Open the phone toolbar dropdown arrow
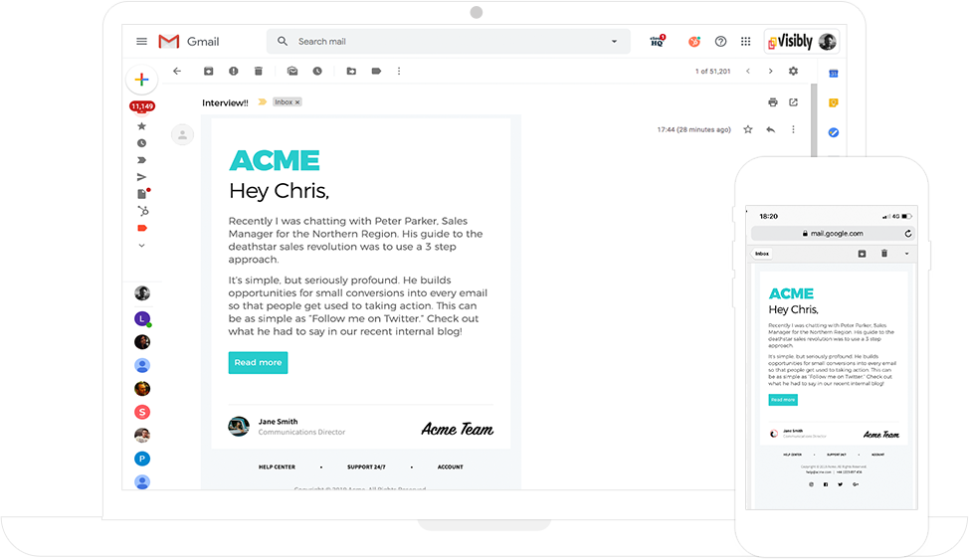This screenshot has height=560, width=969. [x=906, y=254]
